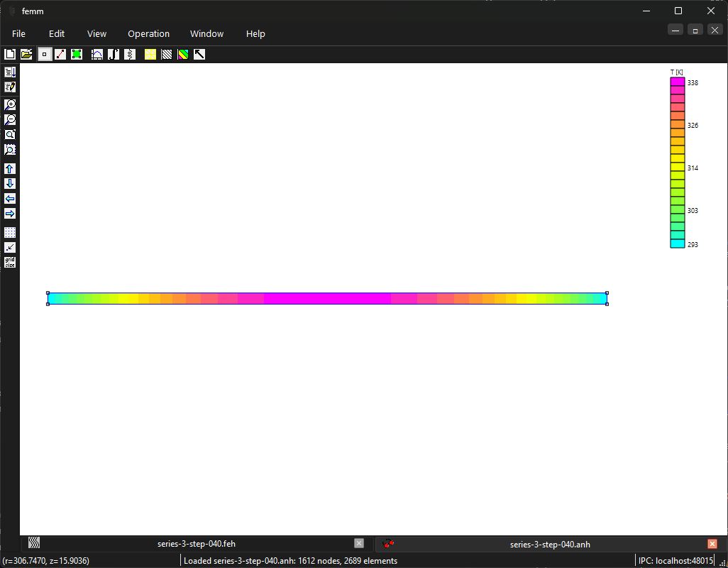Screen dimensions: 728x568
Task: Open the colored density plot settings
Action: 183,55
